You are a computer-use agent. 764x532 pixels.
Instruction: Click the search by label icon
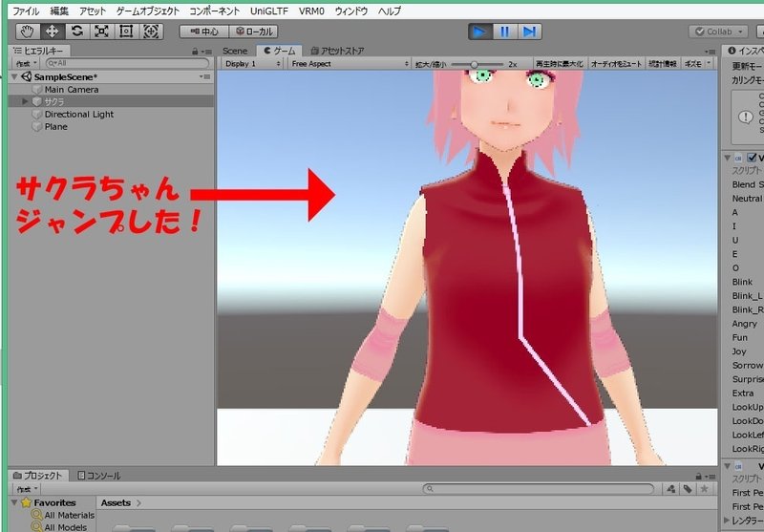(687, 489)
